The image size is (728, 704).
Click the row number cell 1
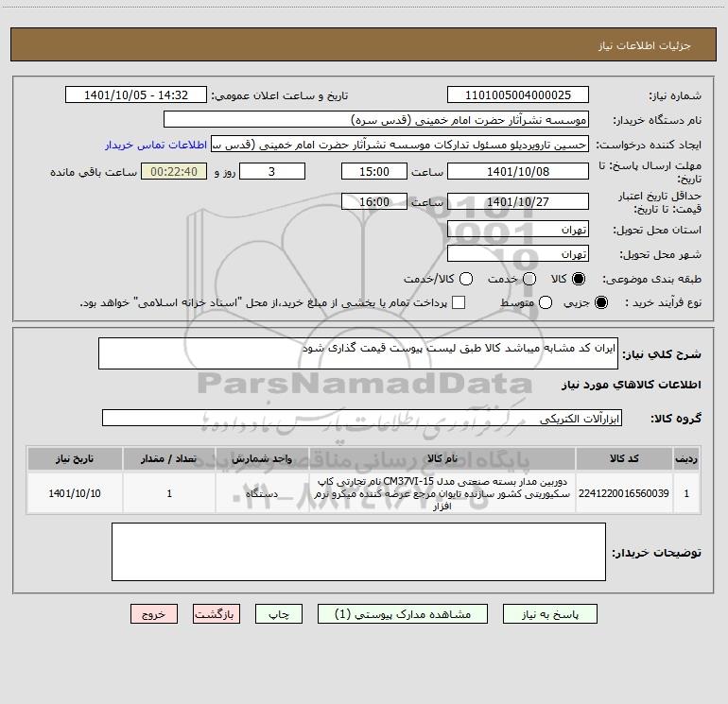pyautogui.click(x=686, y=493)
